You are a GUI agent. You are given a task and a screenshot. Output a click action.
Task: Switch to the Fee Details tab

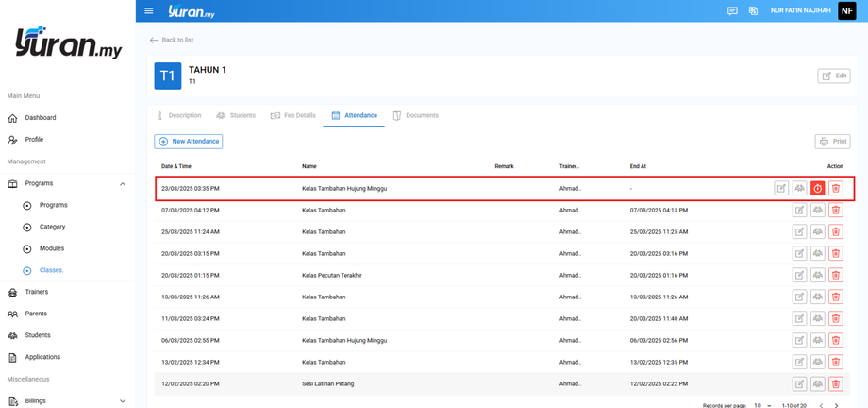pyautogui.click(x=293, y=115)
